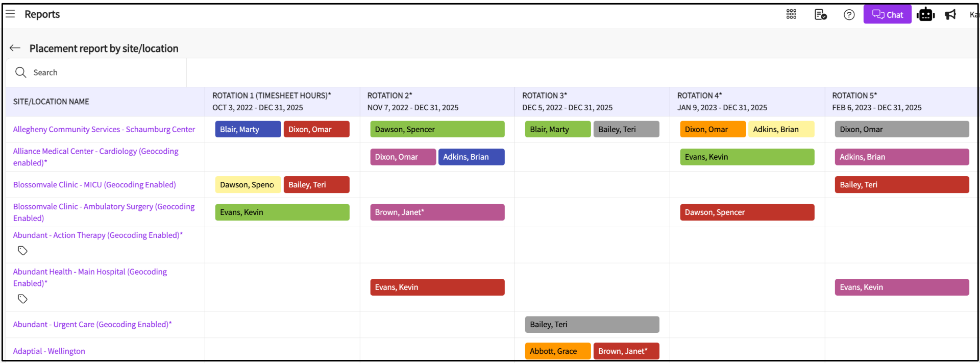Viewport: 980px width, 363px height.
Task: Click the robot assistant icon
Action: click(925, 14)
